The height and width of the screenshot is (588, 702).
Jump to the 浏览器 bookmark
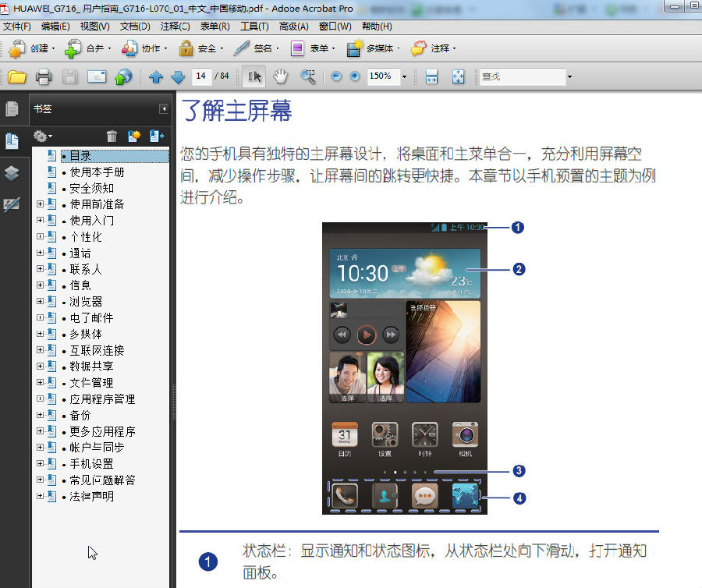click(x=86, y=301)
